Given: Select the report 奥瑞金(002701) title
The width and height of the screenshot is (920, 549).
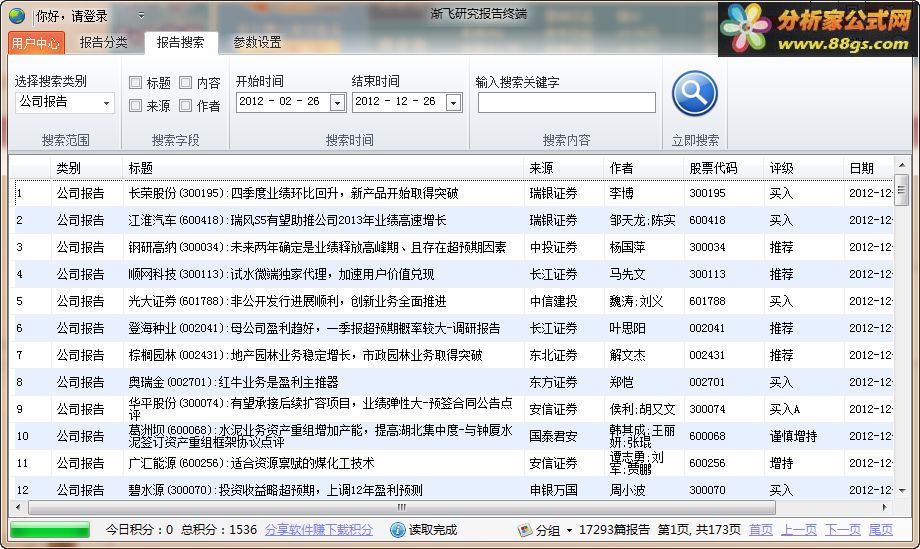Looking at the screenshot, I should click(x=234, y=382).
